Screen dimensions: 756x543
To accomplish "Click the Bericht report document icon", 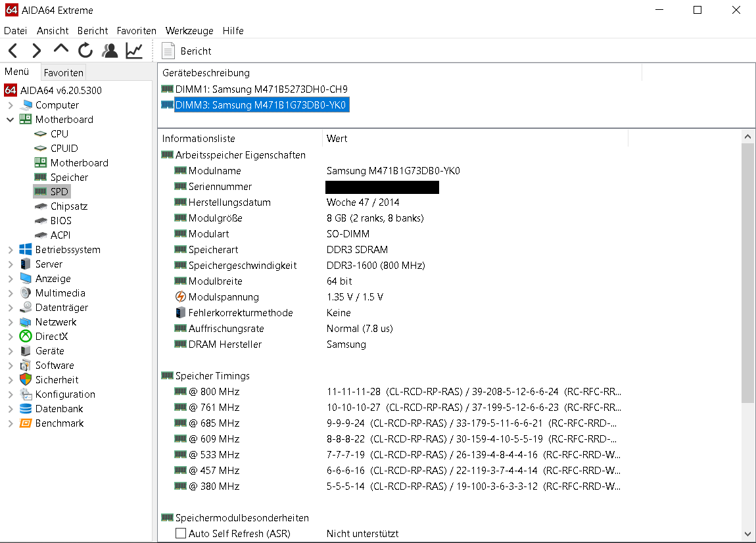I will (168, 51).
